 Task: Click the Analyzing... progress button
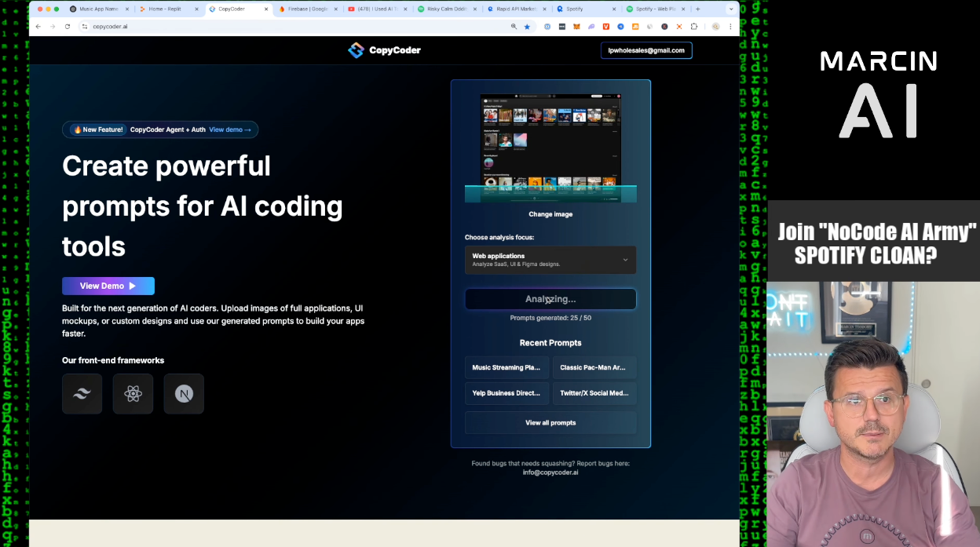550,299
